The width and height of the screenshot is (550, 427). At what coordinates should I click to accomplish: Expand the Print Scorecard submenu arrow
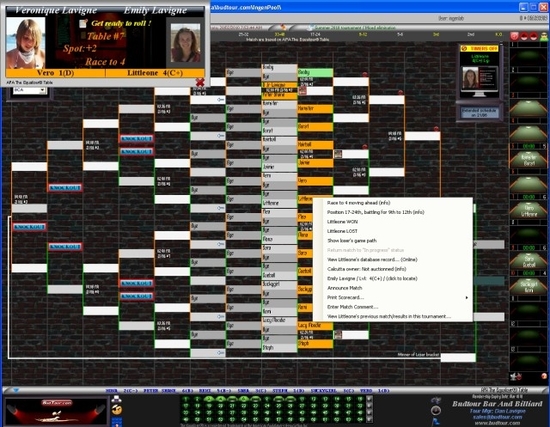coord(467,298)
